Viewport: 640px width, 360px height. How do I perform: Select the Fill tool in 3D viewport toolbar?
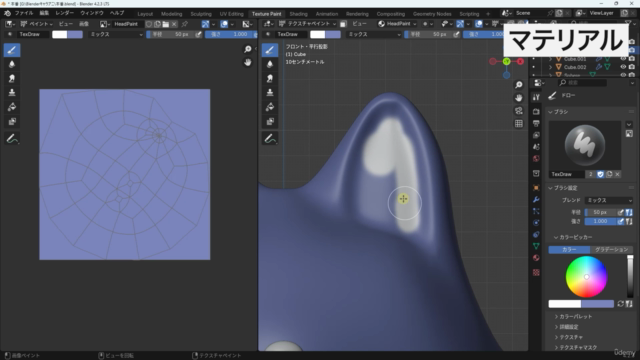[x=270, y=107]
